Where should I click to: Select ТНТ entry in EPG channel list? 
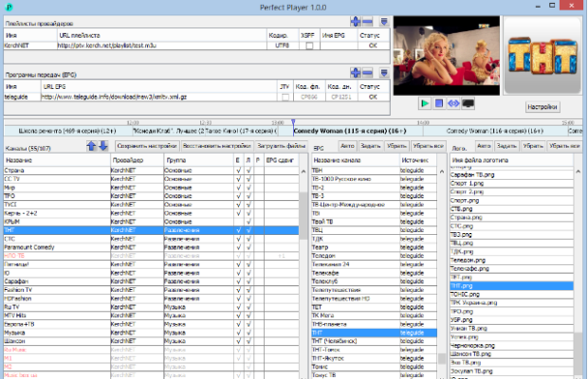(x=374, y=333)
